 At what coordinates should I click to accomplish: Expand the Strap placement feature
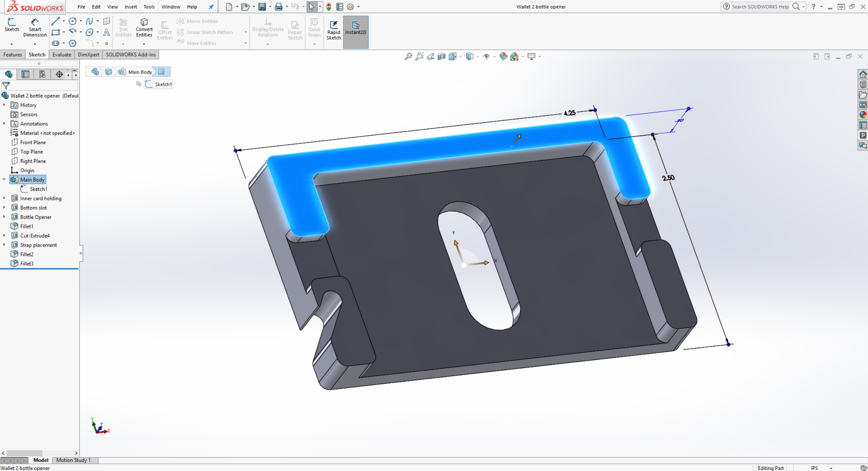click(x=4, y=245)
